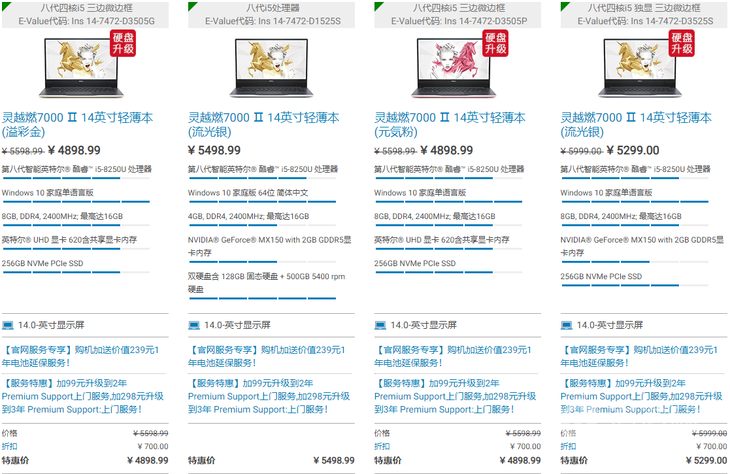Screen dimensions: 730x474
Task: Open 服务特惠 Premium Support offer in 溢彩金 card
Action: point(83,396)
